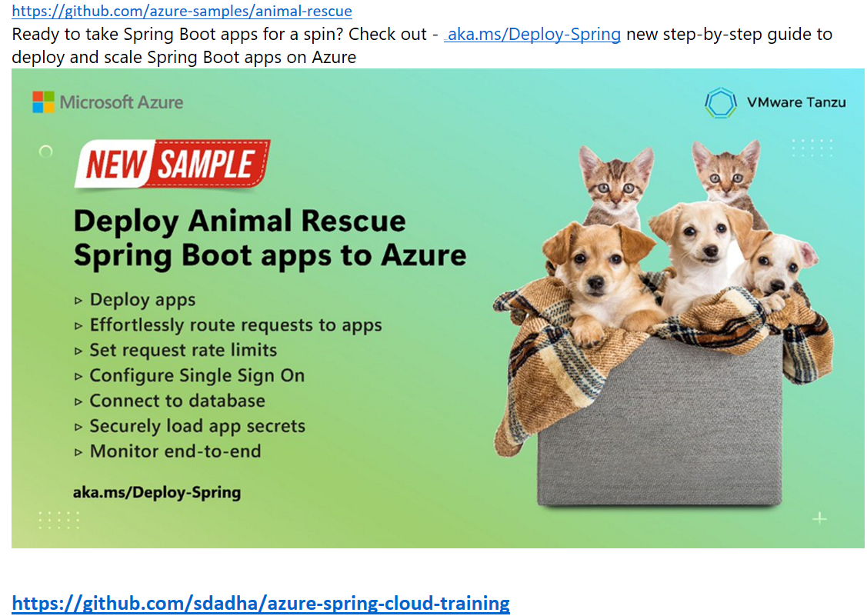Select the Connect to database bullet text
This screenshot has width=867, height=616.
178,401
